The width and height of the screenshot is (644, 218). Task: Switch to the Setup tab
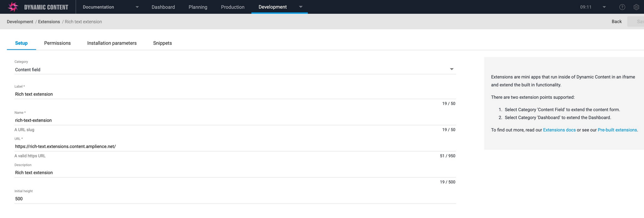click(21, 43)
